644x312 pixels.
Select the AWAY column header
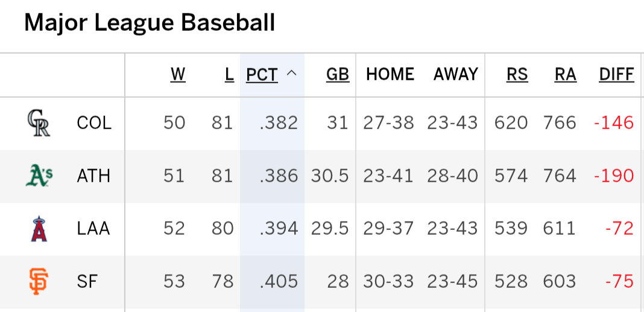(x=456, y=74)
